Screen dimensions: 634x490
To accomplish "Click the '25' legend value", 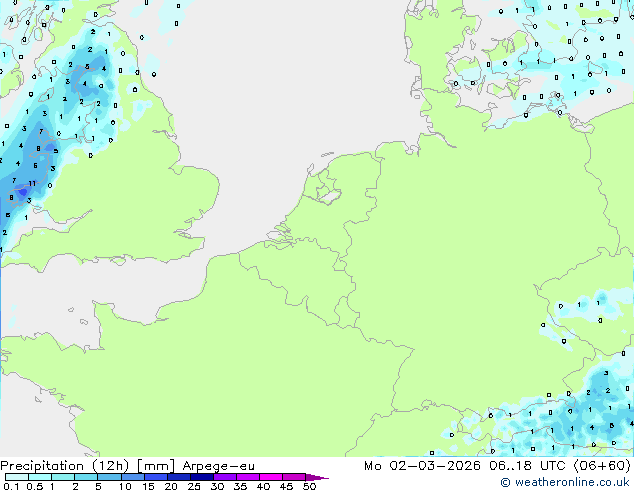I will coord(194,486).
